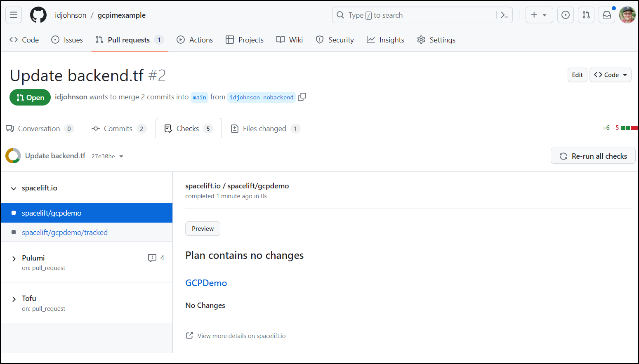Go to the GitHub homepage logo
Screen dimensions: 639x364
pyautogui.click(x=38, y=15)
